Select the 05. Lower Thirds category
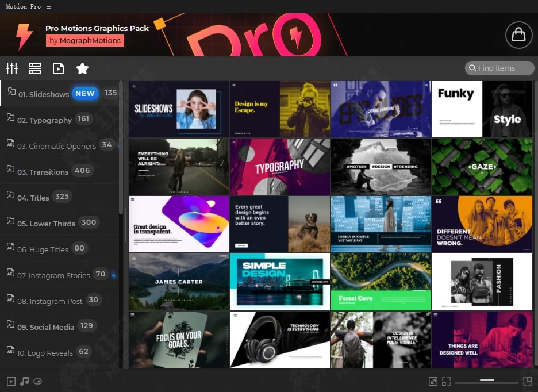 pos(60,223)
